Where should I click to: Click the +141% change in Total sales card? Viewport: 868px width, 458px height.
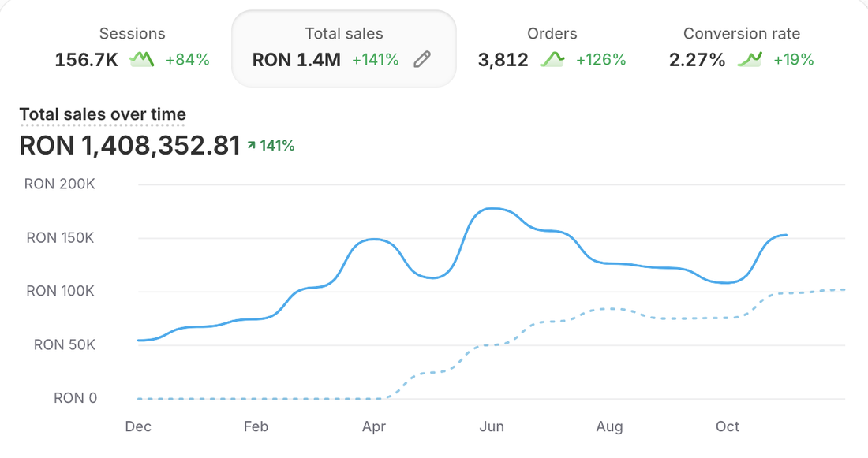[376, 60]
